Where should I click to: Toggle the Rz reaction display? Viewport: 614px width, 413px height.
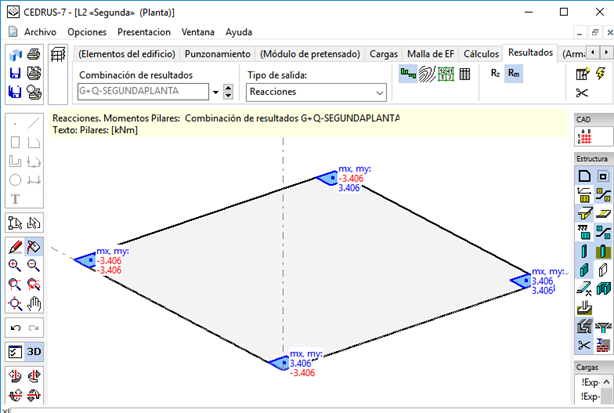coord(495,73)
